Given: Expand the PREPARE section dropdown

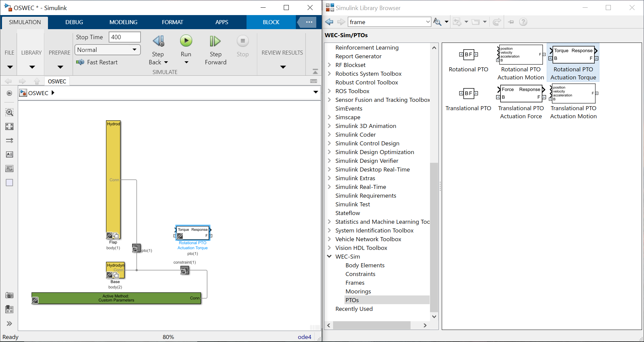Looking at the screenshot, I should tap(60, 67).
